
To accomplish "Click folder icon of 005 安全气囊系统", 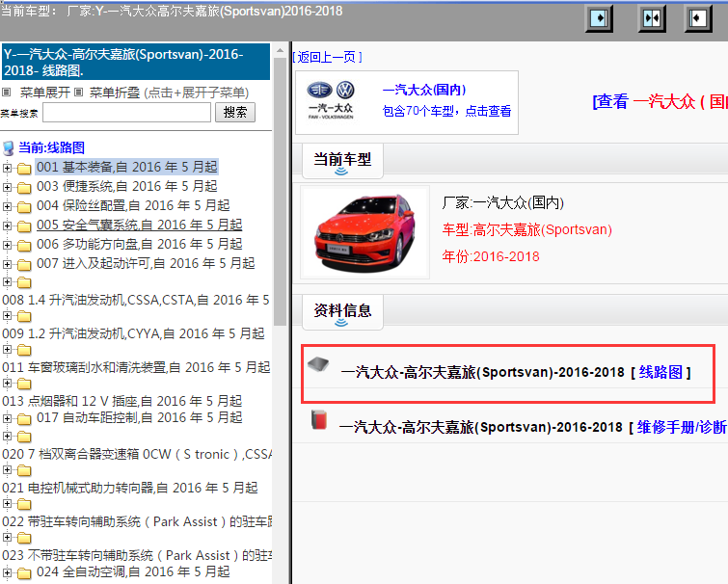I will tap(24, 226).
